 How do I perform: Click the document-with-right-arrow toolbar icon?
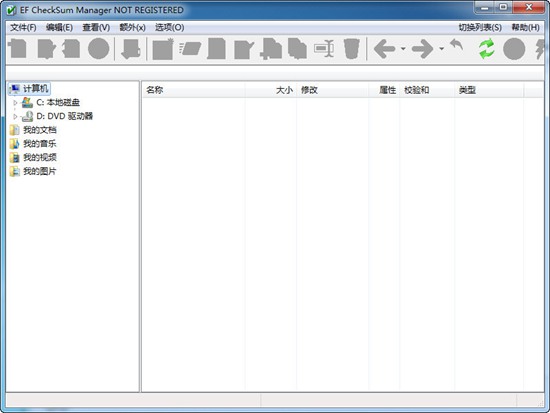(46, 49)
